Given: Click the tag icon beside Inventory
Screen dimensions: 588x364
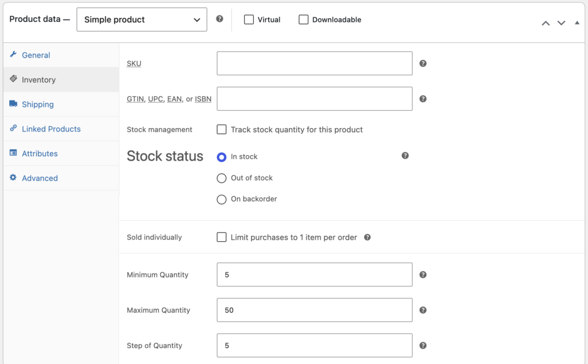Looking at the screenshot, I should click(13, 79).
